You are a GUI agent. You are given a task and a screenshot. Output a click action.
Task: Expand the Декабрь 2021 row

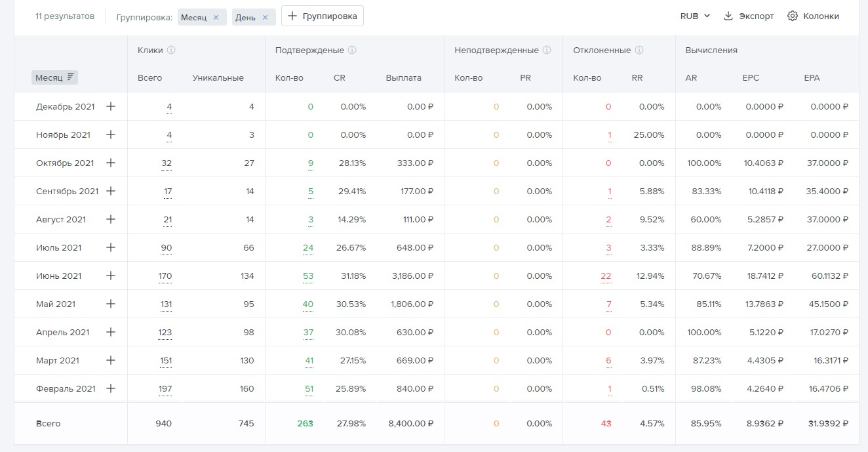(111, 106)
